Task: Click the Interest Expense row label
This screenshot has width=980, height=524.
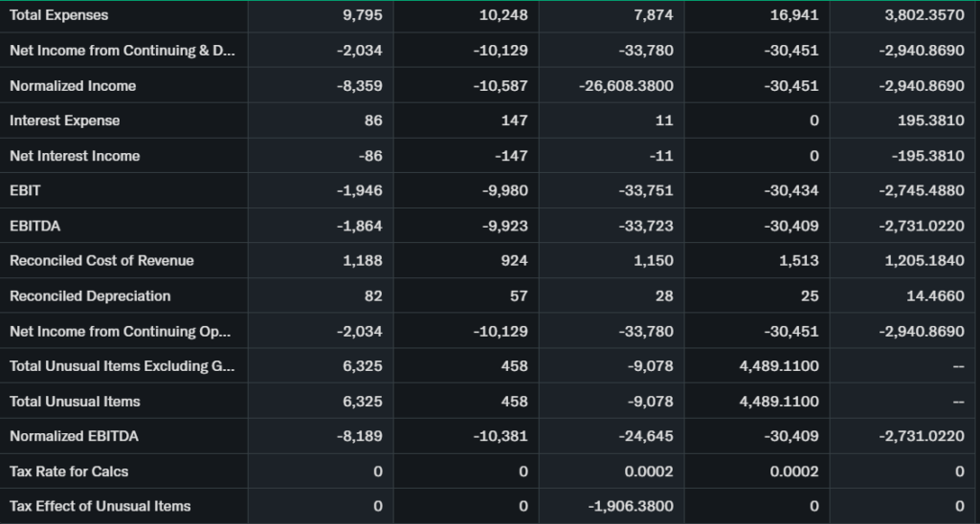Action: [x=65, y=120]
